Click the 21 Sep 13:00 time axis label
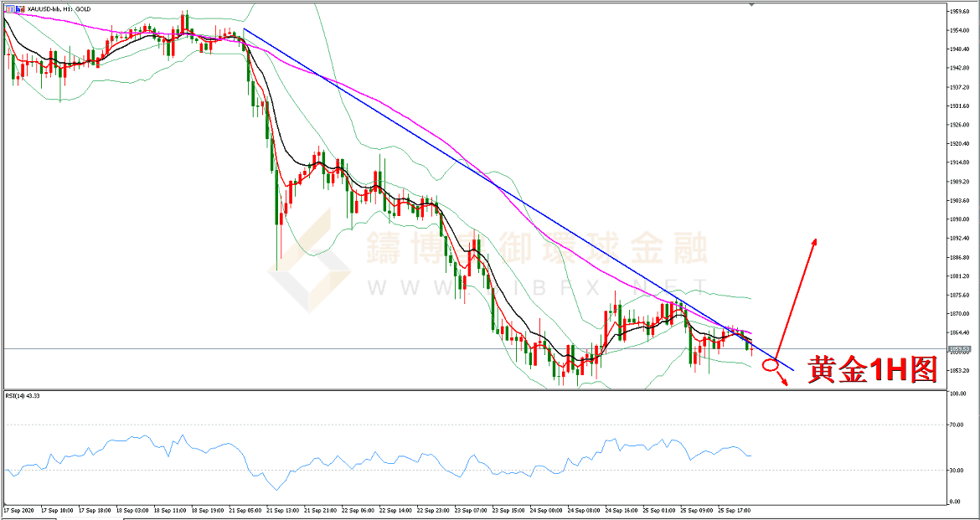 pyautogui.click(x=283, y=509)
